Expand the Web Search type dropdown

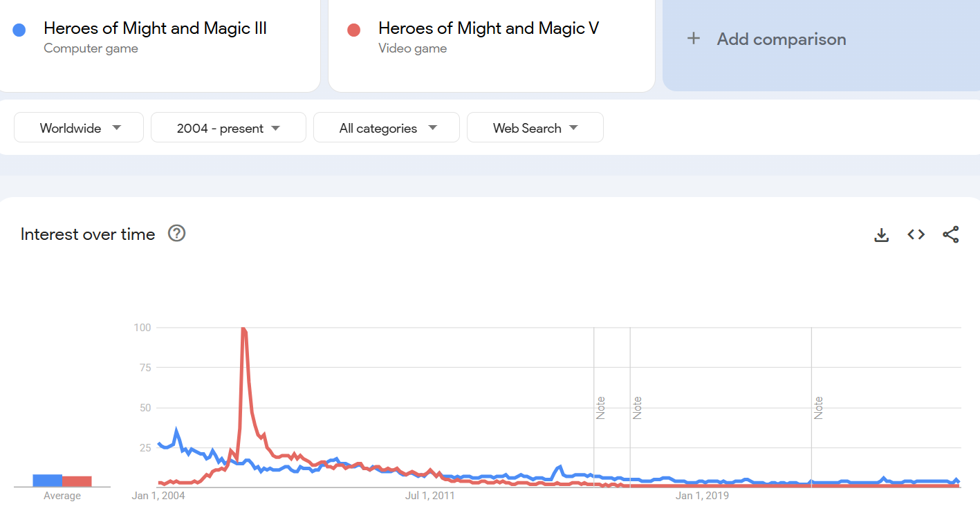coord(535,128)
